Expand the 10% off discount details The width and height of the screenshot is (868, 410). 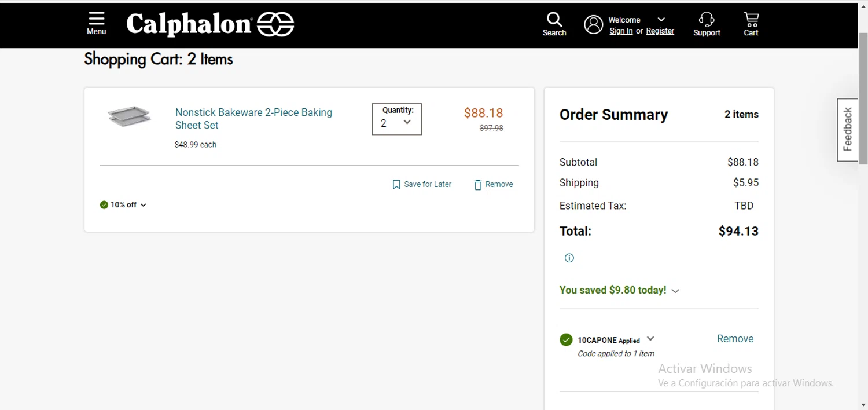pos(144,205)
